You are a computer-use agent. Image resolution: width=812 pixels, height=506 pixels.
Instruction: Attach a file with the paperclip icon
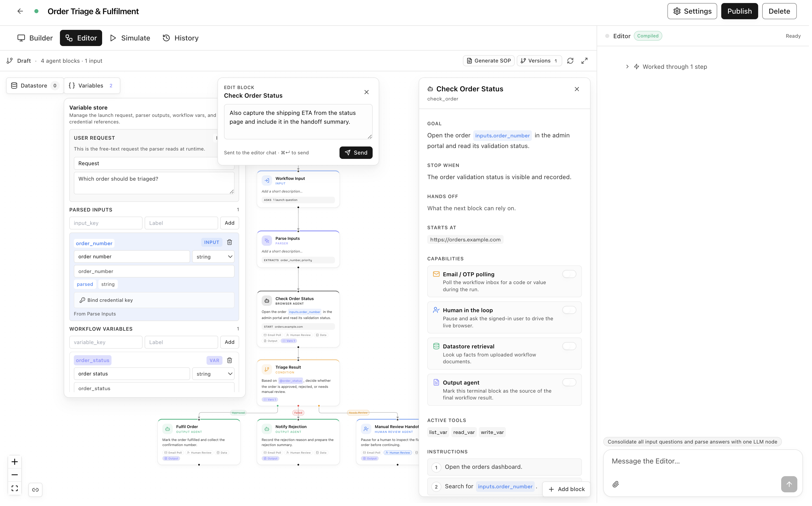(x=618, y=486)
